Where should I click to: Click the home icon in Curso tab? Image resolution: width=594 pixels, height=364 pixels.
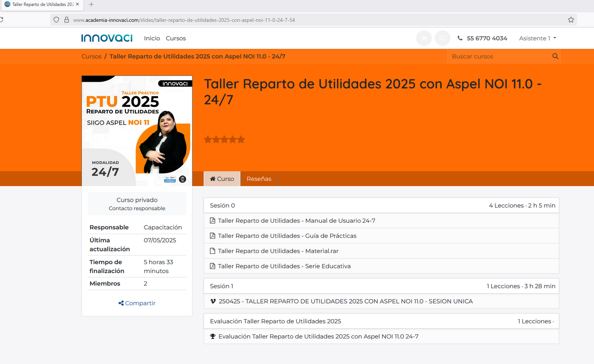click(213, 179)
